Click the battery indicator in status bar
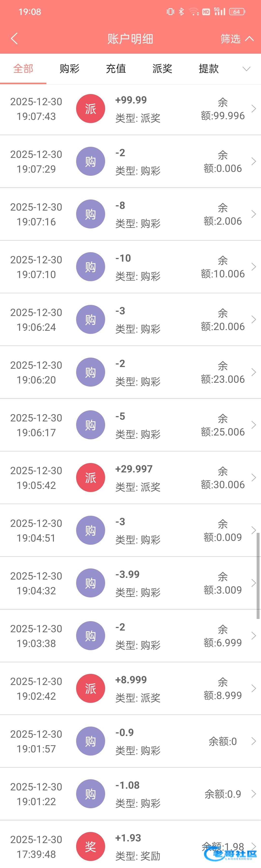The image size is (261, 868). click(237, 12)
